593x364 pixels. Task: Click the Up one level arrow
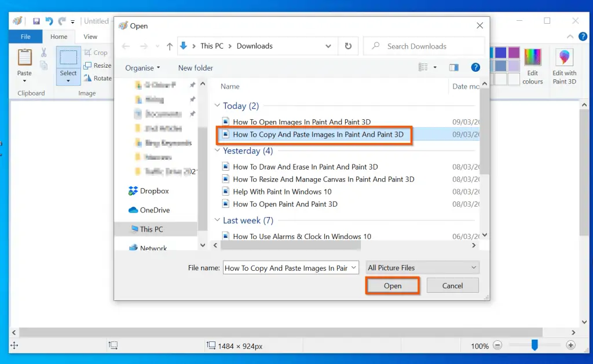(x=170, y=46)
